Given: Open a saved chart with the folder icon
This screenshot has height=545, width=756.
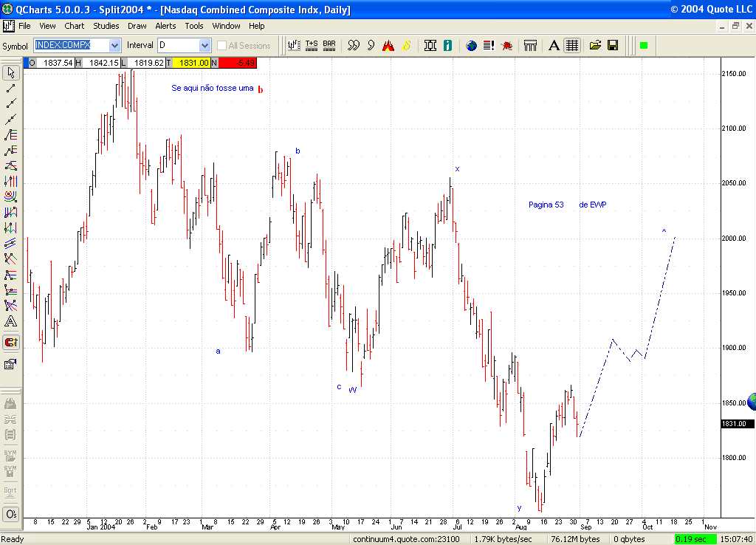Looking at the screenshot, I should pyautogui.click(x=595, y=45).
